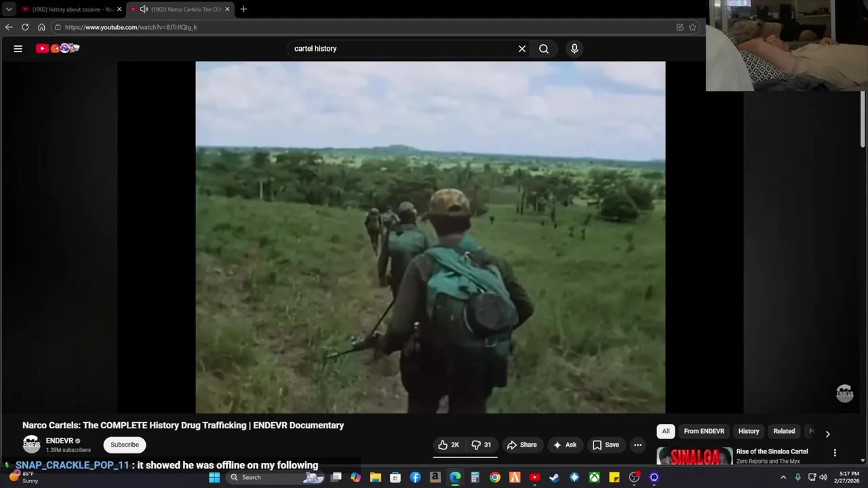Screen dimensions: 868x488
Task: Show hidden system tray icons
Action: [x=783, y=477]
